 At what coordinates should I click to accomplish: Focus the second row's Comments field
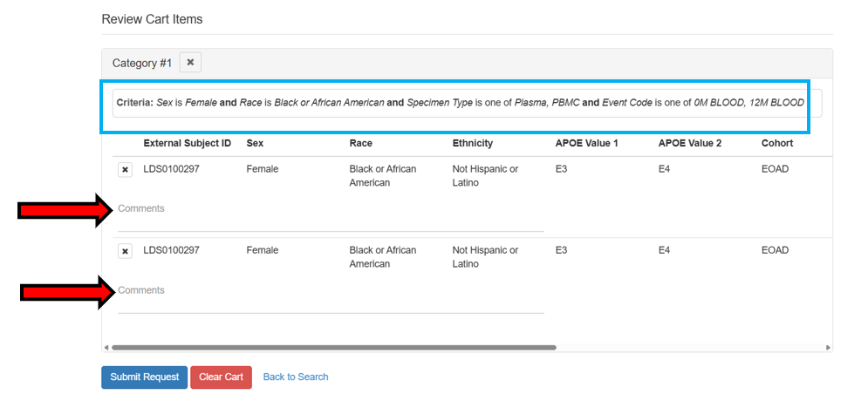coord(330,292)
